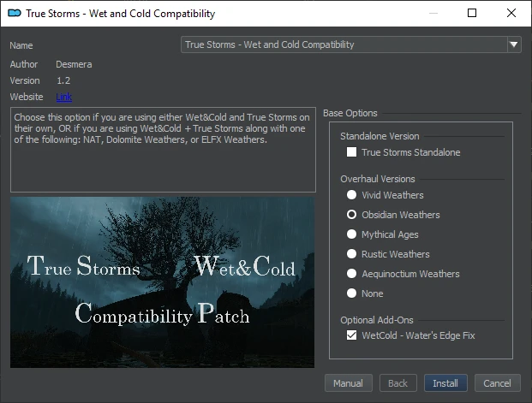
Task: Click the option description text box
Action: point(163,150)
